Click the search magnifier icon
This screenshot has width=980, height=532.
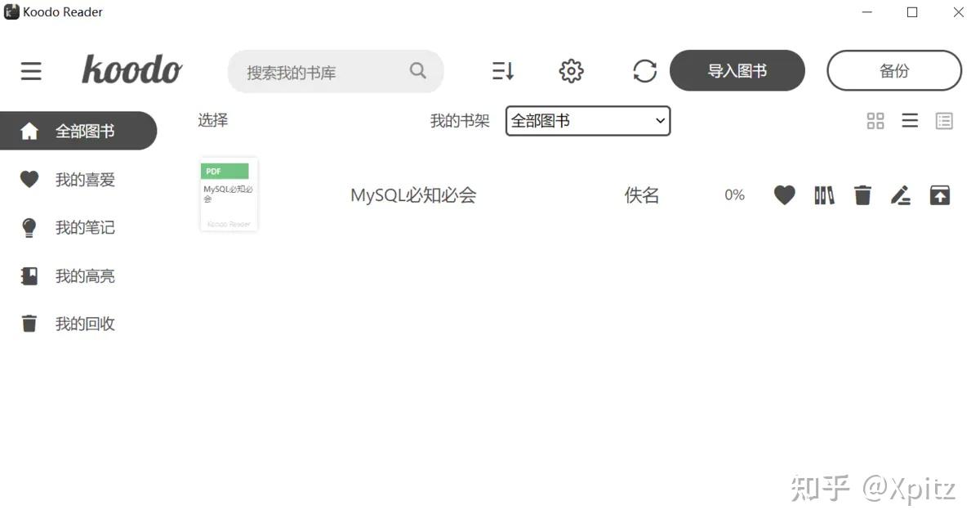pyautogui.click(x=418, y=71)
